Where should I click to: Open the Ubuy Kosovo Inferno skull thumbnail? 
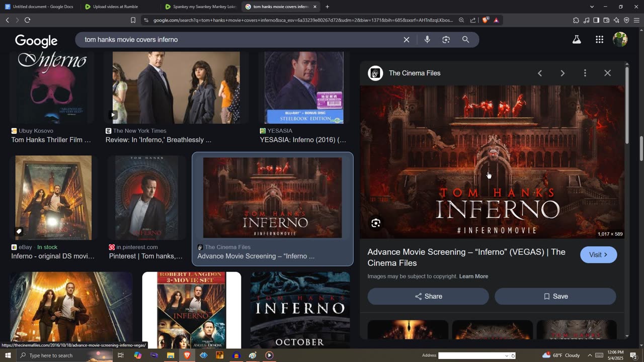pyautogui.click(x=52, y=87)
